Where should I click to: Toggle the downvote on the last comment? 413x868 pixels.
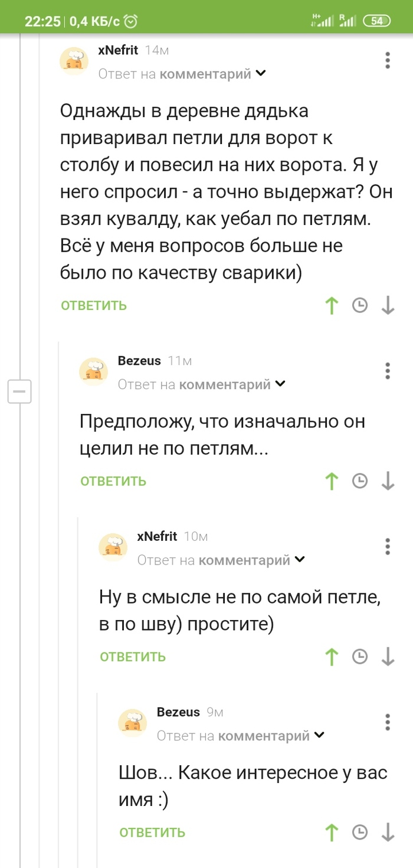click(x=388, y=833)
